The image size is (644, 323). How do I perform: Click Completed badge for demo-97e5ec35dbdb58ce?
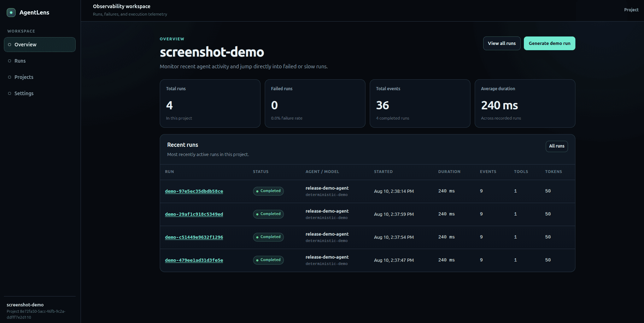268,191
